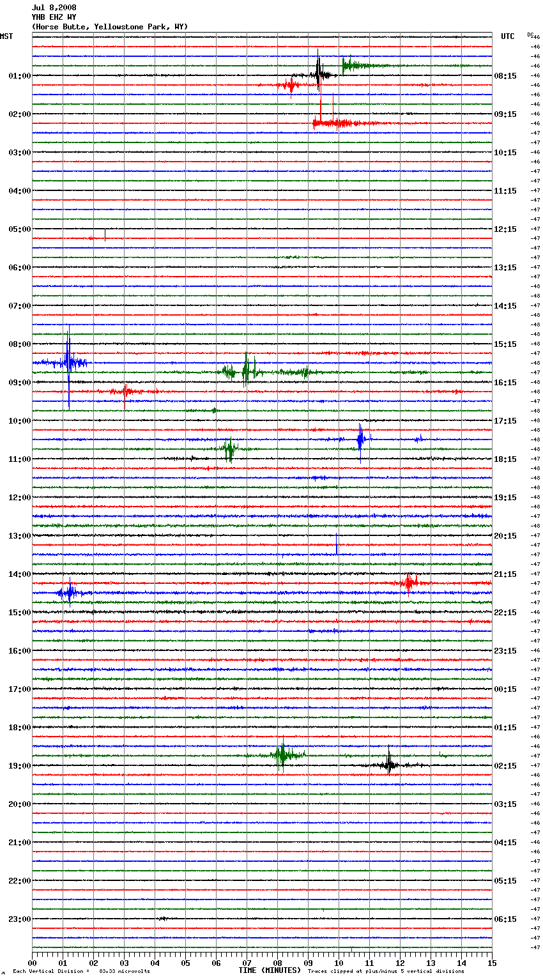Click the 21:15 UTC time label
This screenshot has width=543, height=980.
pyautogui.click(x=505, y=574)
